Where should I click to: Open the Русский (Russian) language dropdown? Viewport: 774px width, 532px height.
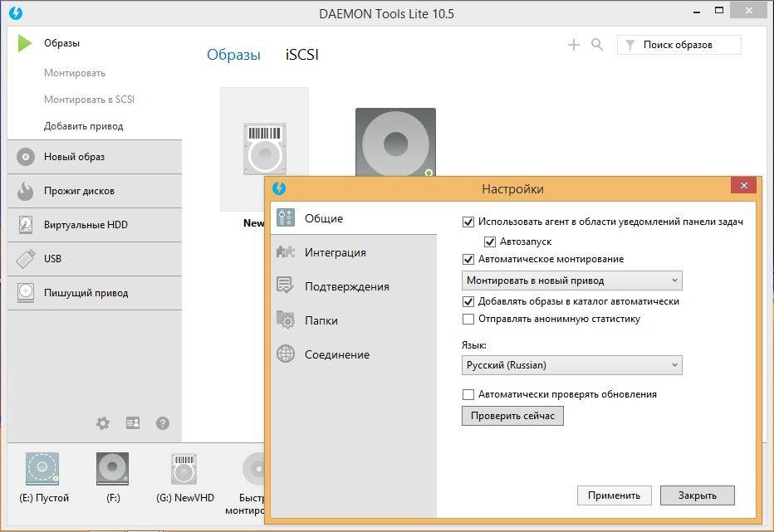coord(572,365)
